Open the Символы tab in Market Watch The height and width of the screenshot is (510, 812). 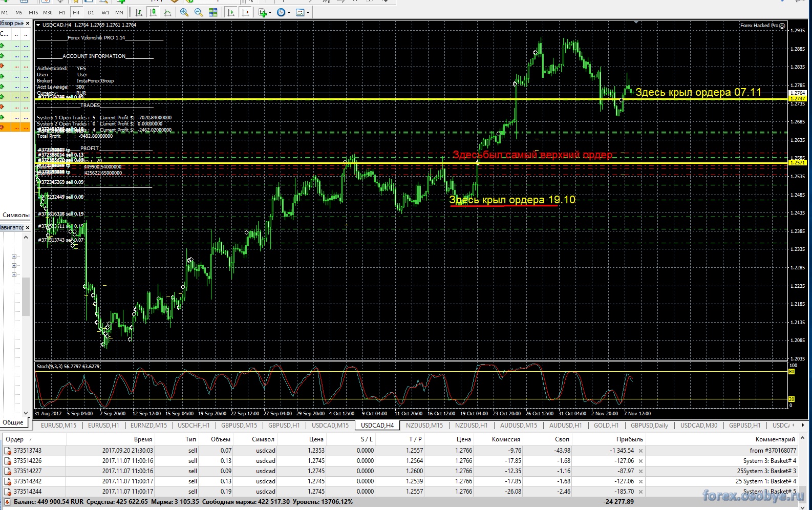16,215
